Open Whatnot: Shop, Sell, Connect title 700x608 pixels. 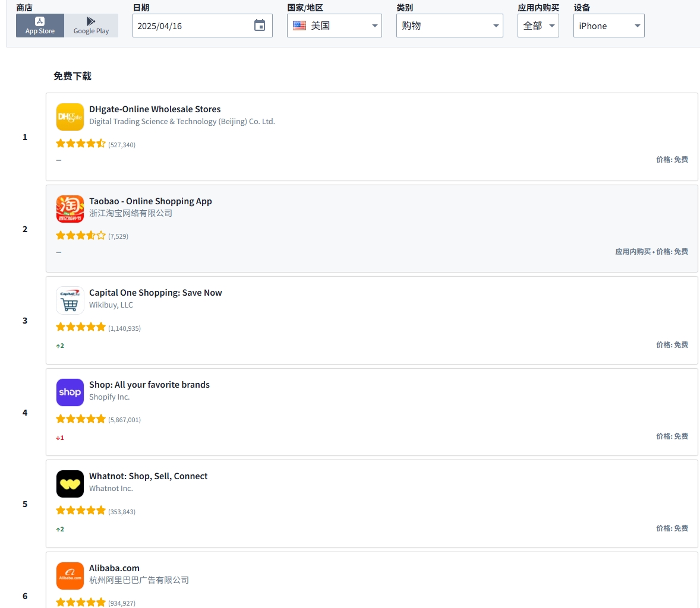pos(148,476)
